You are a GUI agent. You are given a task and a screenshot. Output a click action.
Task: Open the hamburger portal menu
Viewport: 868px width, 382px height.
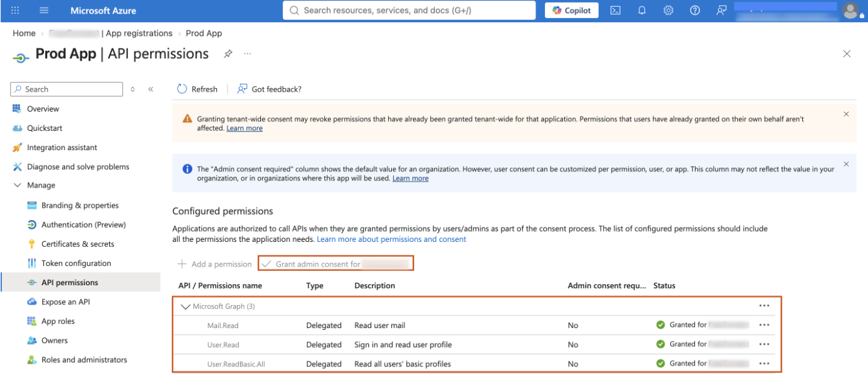click(x=44, y=11)
